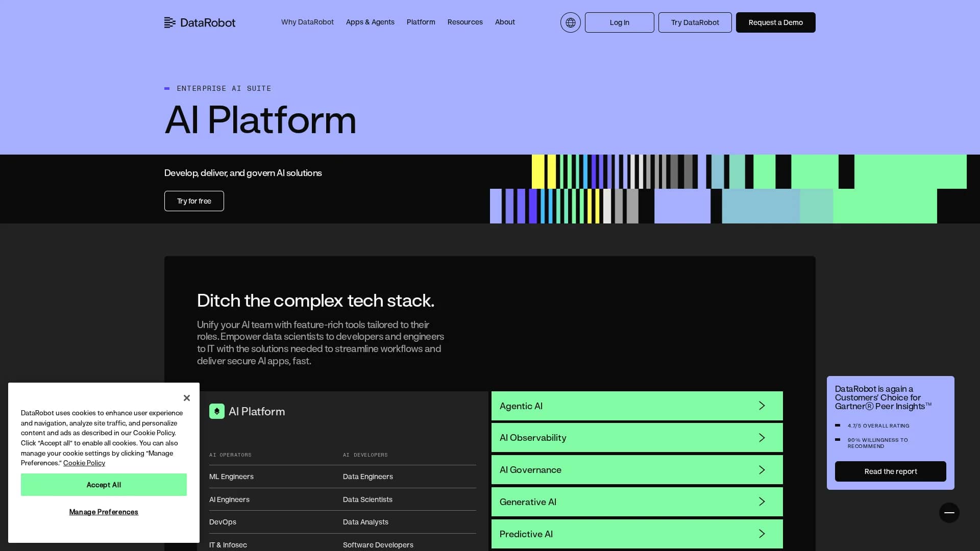Open the Cookie Policy link

(84, 463)
